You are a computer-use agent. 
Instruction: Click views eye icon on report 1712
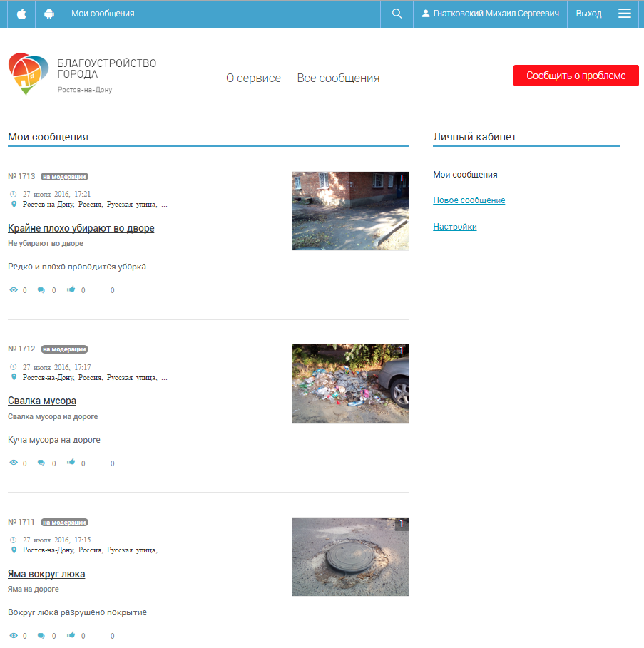click(x=14, y=463)
